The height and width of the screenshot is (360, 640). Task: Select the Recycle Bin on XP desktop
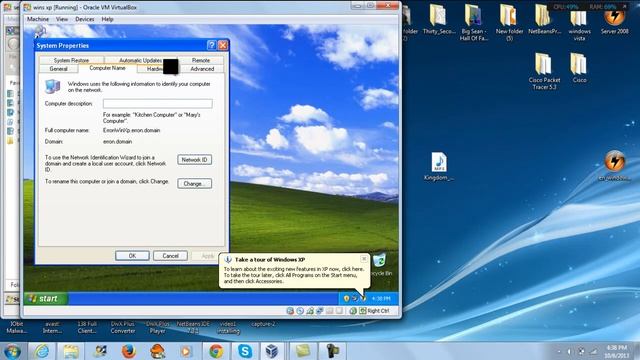[x=380, y=264]
